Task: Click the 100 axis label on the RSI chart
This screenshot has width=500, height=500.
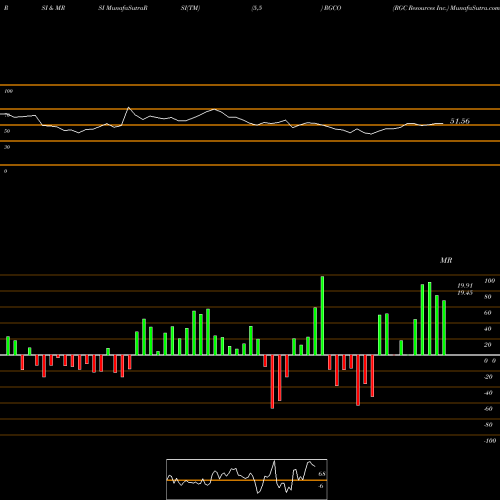Action: [x=8, y=91]
